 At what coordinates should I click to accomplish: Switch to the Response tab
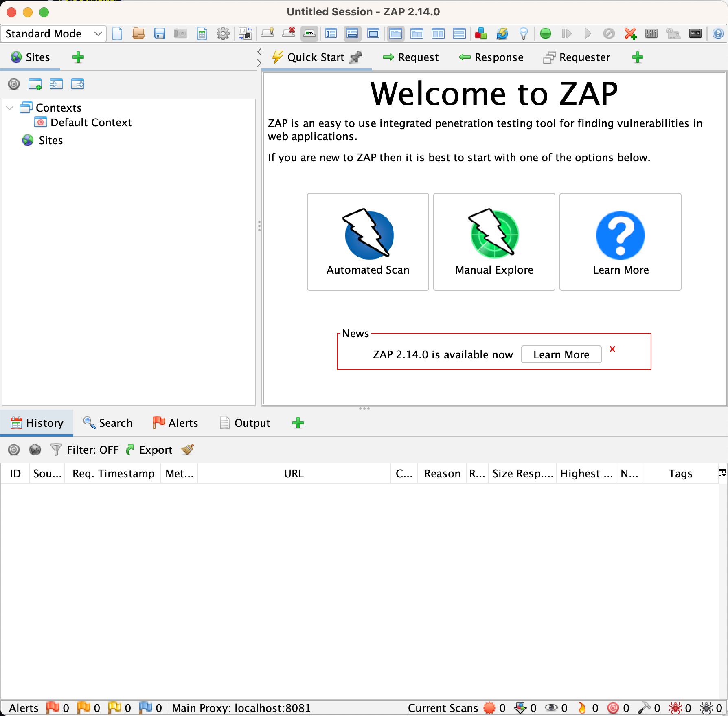(492, 57)
